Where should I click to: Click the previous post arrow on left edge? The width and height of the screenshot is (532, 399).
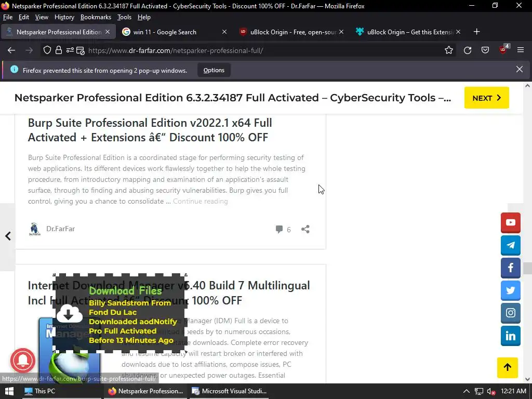pyautogui.click(x=8, y=236)
